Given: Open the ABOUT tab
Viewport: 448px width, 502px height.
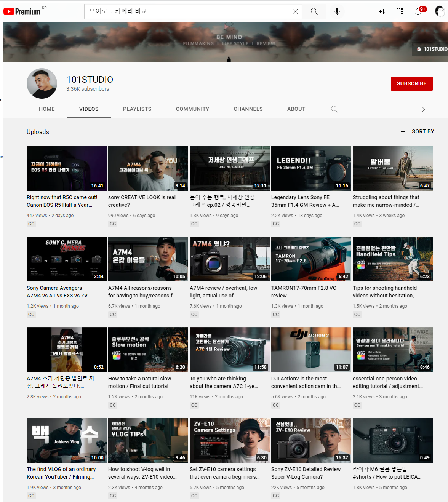Looking at the screenshot, I should [x=296, y=109].
